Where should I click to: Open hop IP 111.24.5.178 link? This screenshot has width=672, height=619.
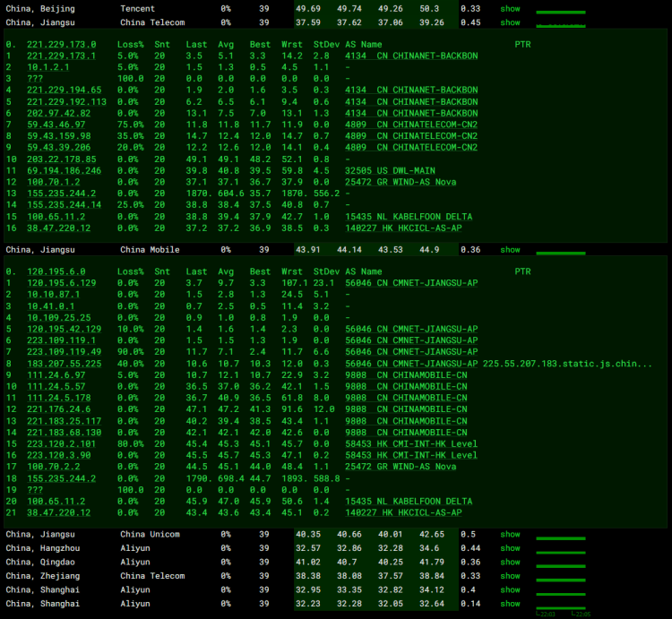click(x=59, y=398)
